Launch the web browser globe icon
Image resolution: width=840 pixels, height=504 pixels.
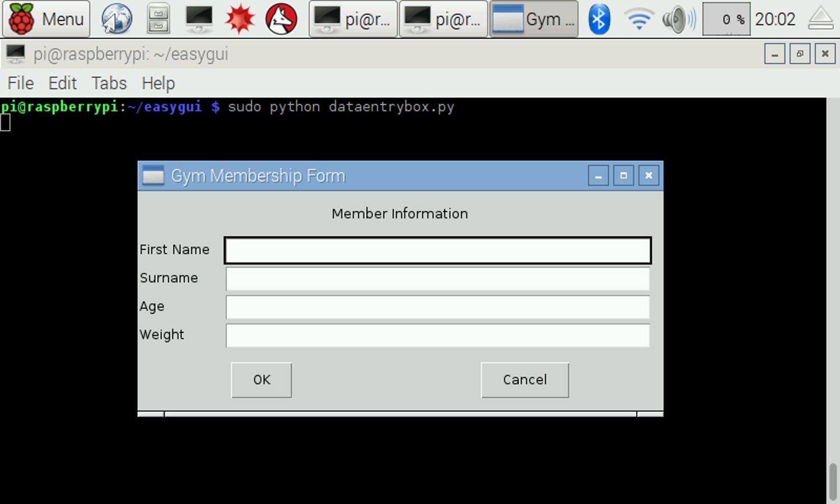click(x=116, y=18)
